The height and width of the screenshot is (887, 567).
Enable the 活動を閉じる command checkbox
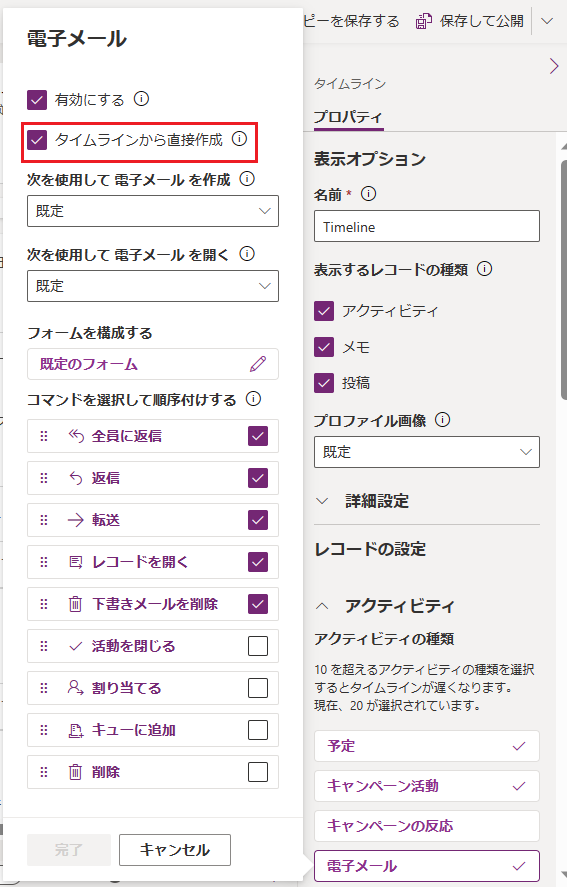click(258, 646)
